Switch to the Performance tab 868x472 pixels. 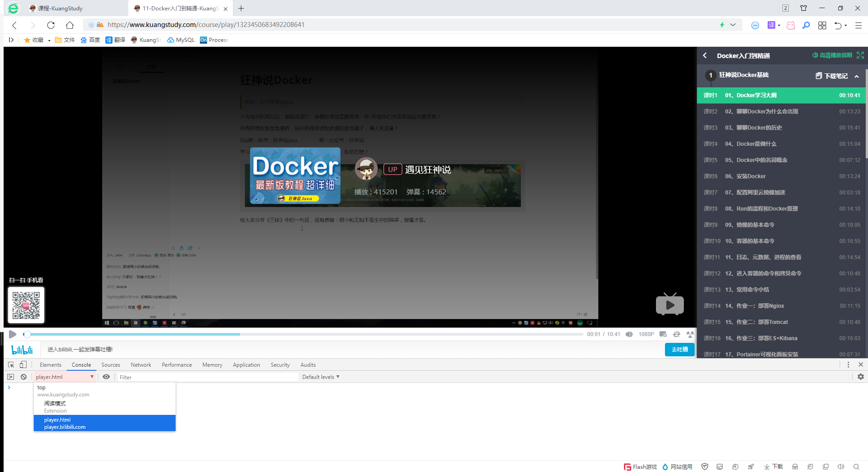pos(177,365)
